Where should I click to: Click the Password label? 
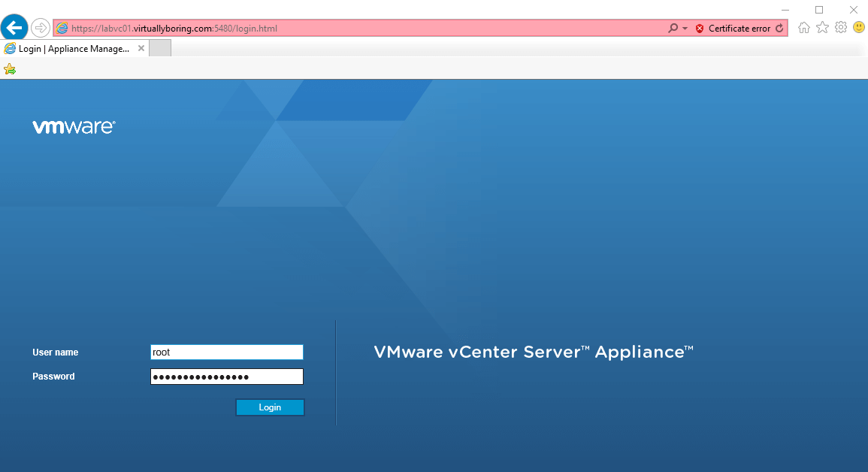click(53, 377)
